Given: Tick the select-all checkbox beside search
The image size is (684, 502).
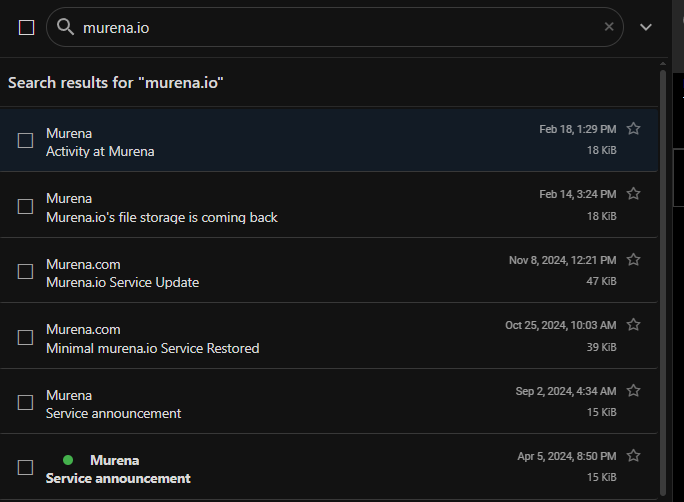Looking at the screenshot, I should pos(27,27).
